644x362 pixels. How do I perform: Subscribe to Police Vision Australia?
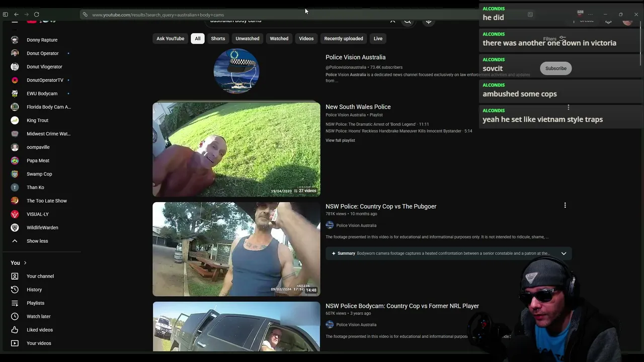556,68
